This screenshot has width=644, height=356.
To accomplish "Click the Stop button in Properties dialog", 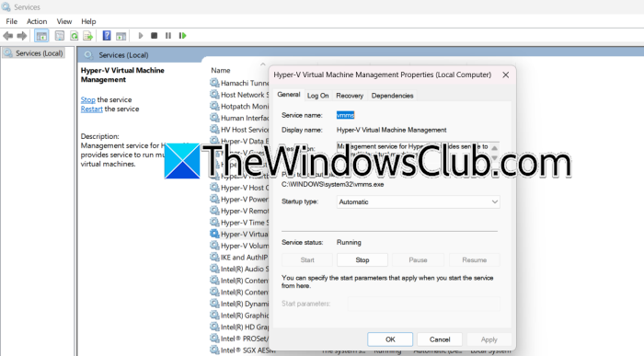I will tap(362, 260).
